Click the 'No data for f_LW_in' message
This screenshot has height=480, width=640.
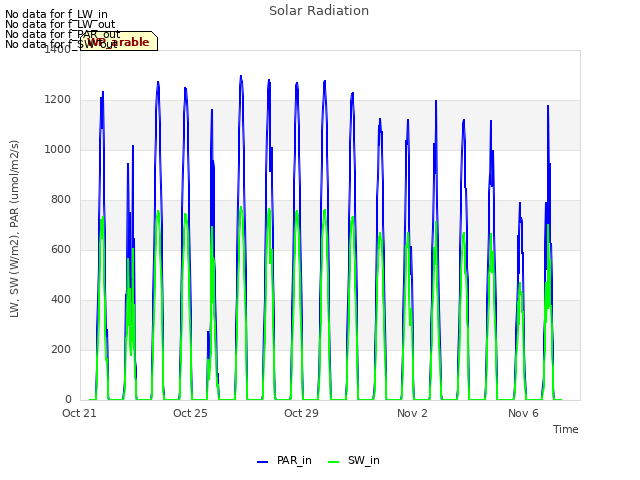tap(56, 14)
